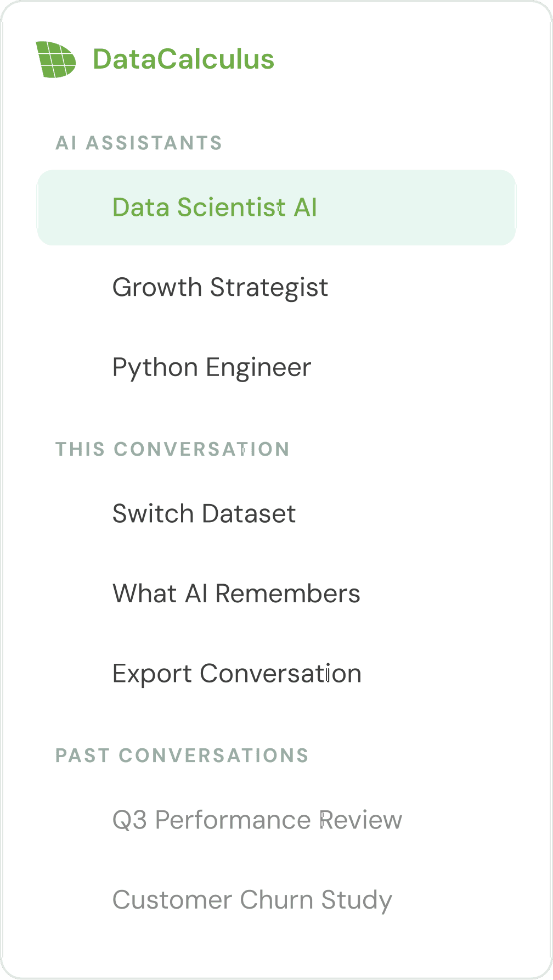Open the Q3 Performance Review conversation

click(276, 820)
